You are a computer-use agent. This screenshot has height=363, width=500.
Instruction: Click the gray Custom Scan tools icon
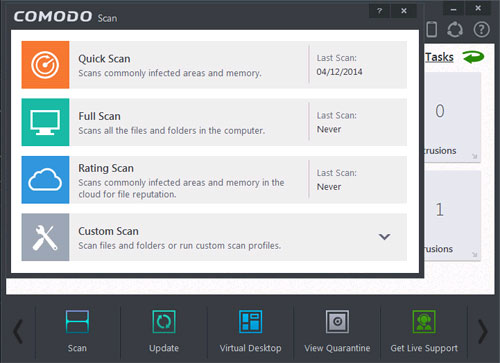(x=45, y=237)
